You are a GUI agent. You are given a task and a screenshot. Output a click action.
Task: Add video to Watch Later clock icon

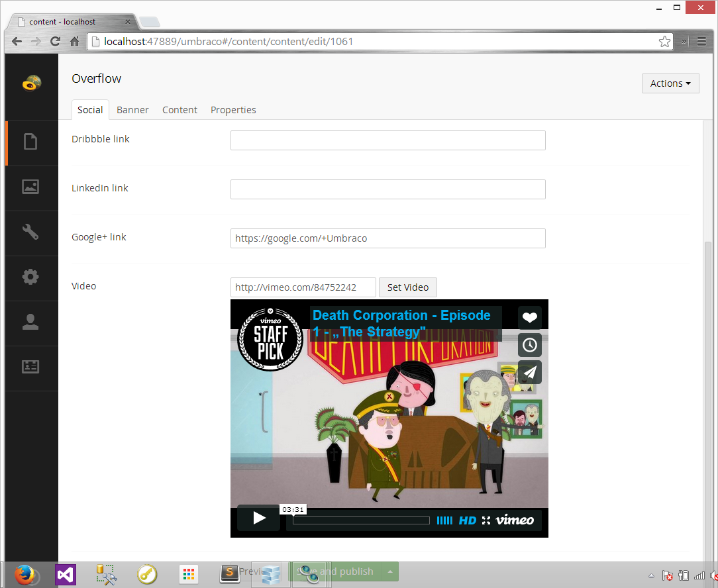(530, 345)
